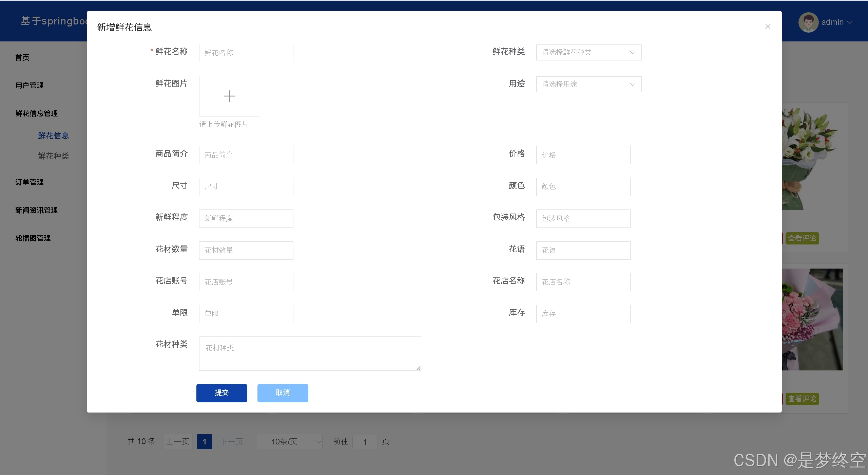
Task: Open the 轮播图管理 sidebar section
Action: click(33, 238)
